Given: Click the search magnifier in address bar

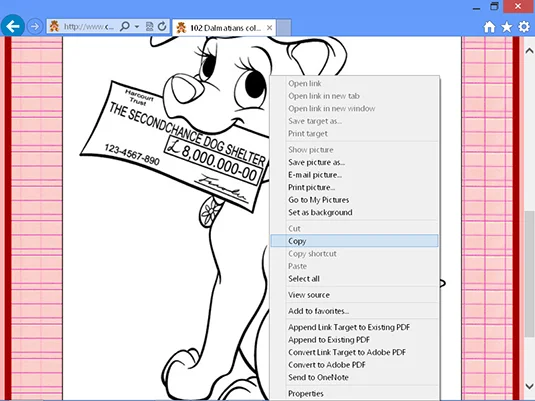Looking at the screenshot, I should point(125,26).
